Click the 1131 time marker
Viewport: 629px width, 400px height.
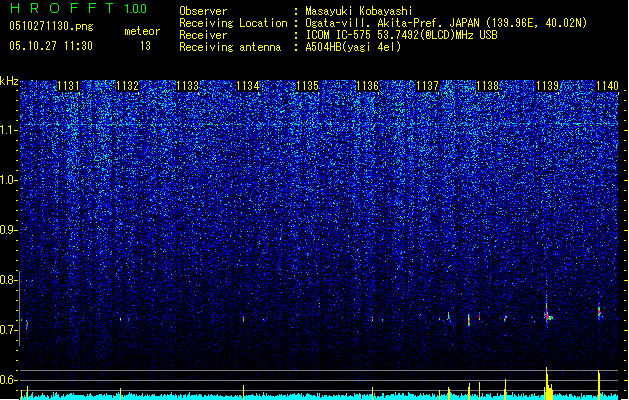click(x=68, y=86)
